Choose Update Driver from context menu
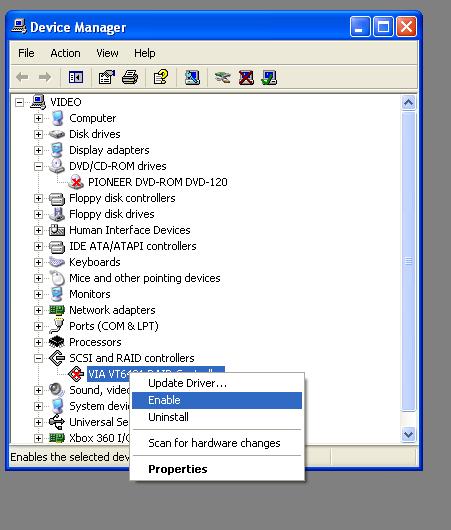Viewport: 451px width, 530px height. click(x=217, y=383)
